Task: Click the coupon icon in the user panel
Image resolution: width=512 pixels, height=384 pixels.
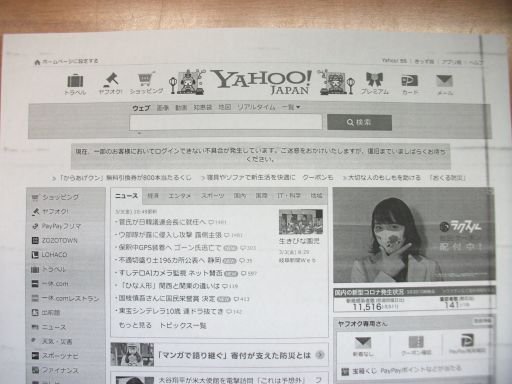Action: coord(416,342)
